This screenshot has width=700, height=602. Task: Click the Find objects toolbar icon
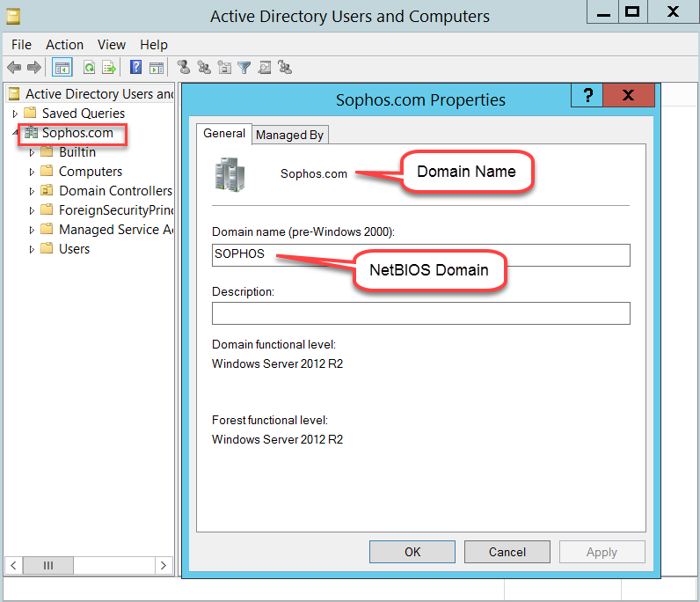(265, 68)
